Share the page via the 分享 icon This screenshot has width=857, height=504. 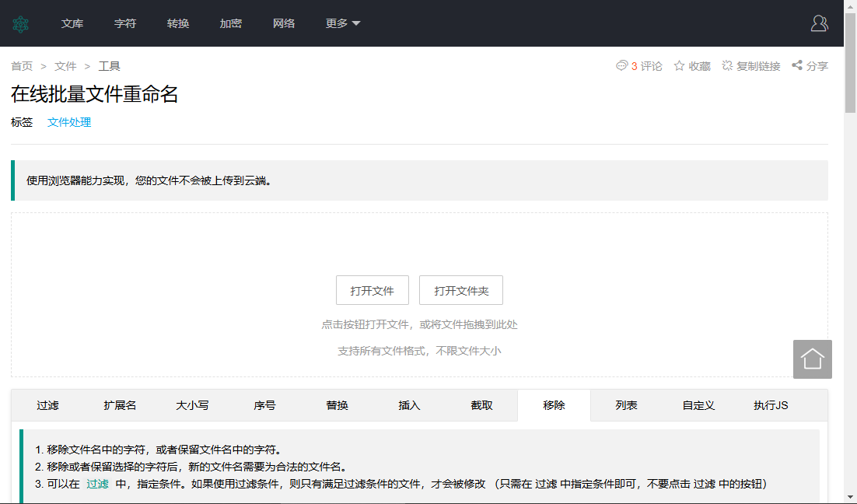810,66
